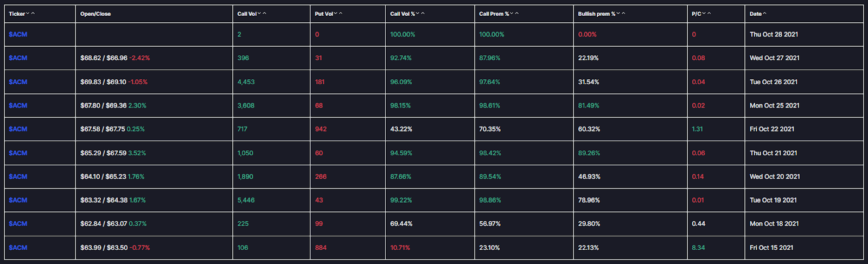
Task: Sort Date column with up caret
Action: (765, 14)
